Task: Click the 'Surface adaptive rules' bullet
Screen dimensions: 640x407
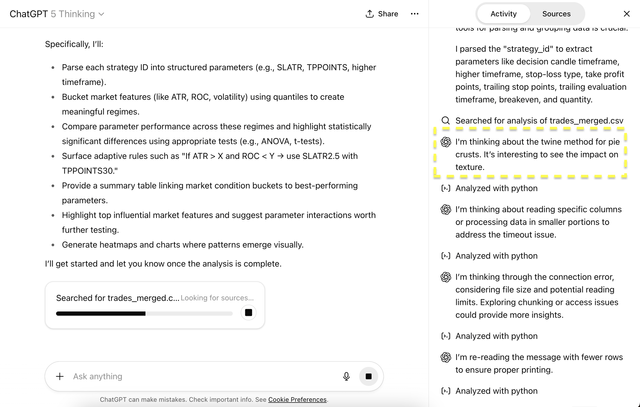Action: (210, 163)
